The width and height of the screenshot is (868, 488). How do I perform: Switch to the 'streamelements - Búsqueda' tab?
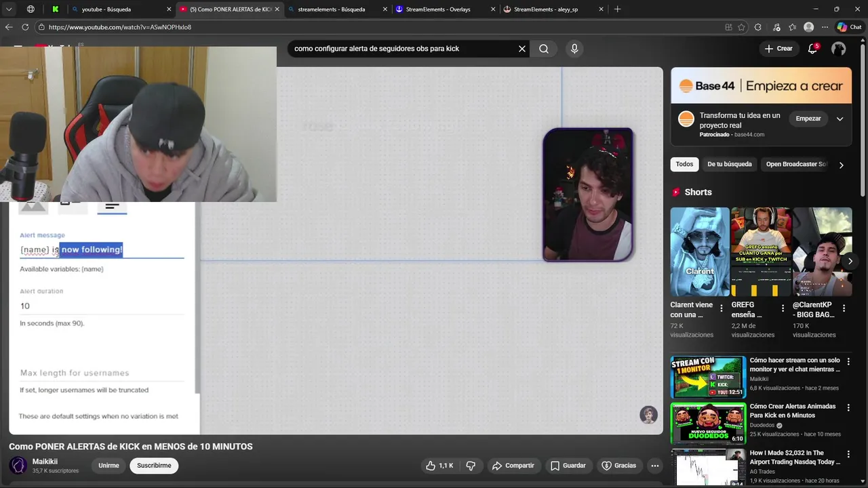pos(331,9)
